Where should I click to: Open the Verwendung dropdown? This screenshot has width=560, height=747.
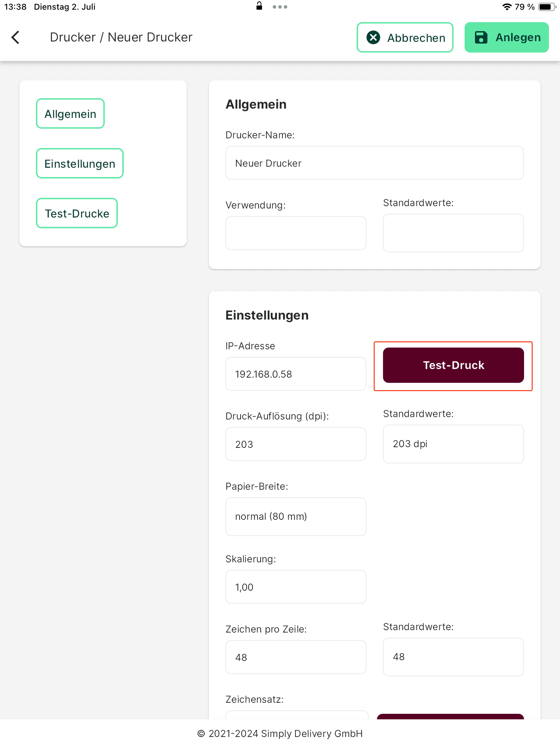(296, 233)
